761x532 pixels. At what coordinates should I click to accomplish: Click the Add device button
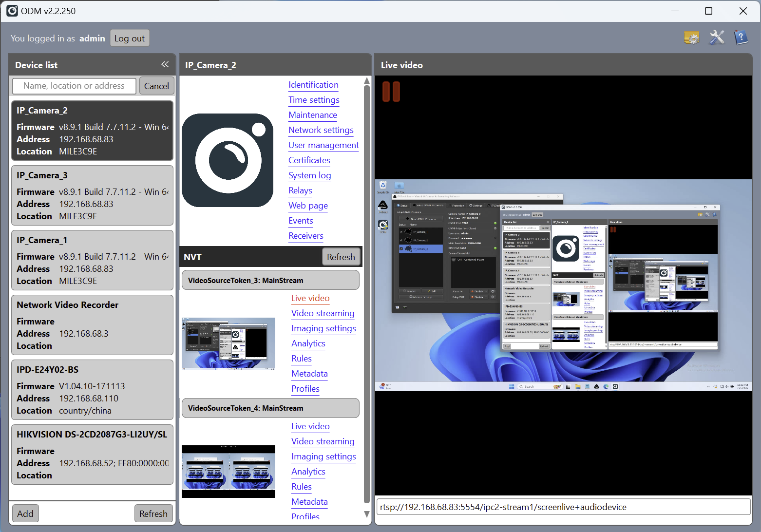pos(25,513)
